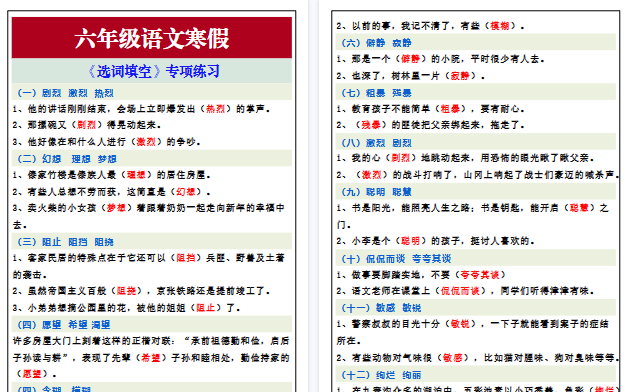The image size is (632, 392).
Task: Select red answer "希望" after "表现了先辈"
Action: tap(151, 358)
